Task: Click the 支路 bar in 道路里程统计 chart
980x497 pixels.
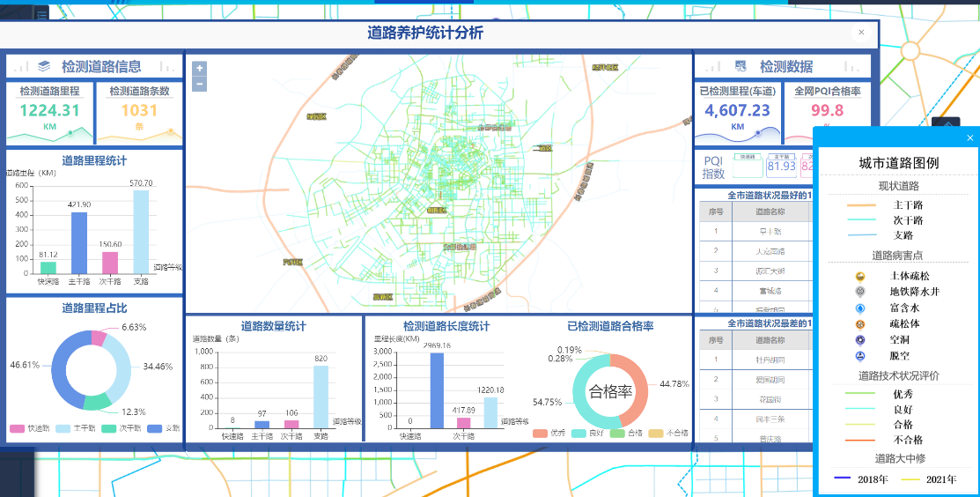Action: [141, 232]
